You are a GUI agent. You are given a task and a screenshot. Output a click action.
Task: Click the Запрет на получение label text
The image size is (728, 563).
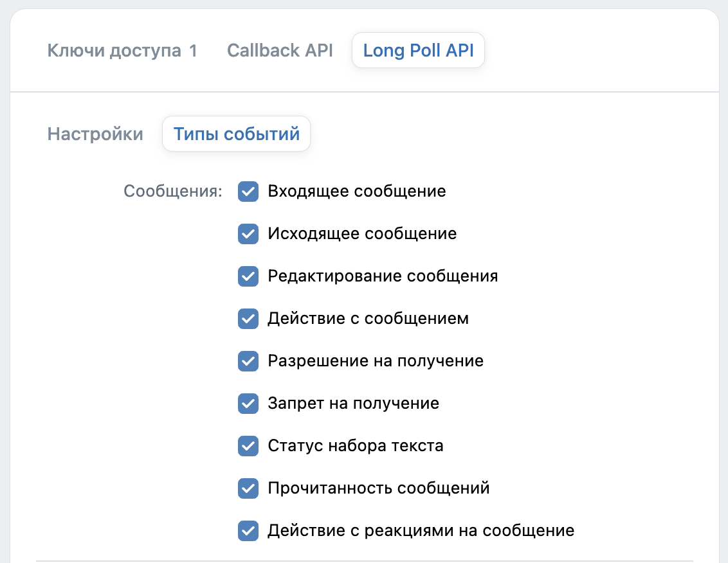(353, 404)
